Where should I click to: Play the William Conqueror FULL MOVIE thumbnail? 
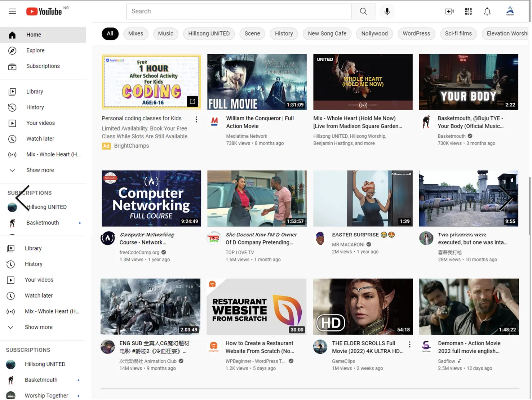258,82
